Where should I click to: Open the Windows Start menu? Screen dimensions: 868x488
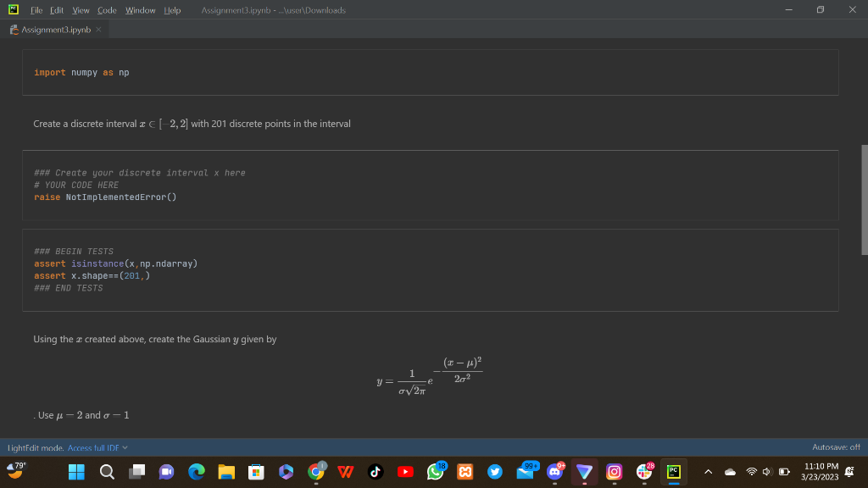[x=75, y=473]
